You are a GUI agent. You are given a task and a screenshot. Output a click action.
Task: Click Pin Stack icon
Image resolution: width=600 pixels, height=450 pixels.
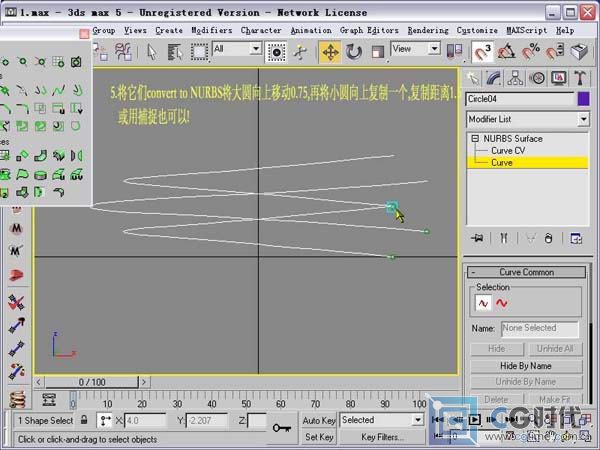point(477,238)
